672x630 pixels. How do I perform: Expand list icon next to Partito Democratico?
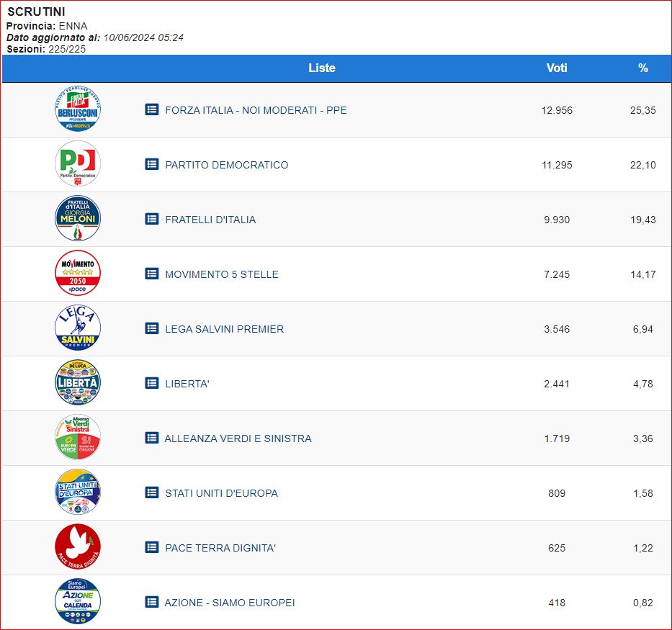click(x=152, y=164)
